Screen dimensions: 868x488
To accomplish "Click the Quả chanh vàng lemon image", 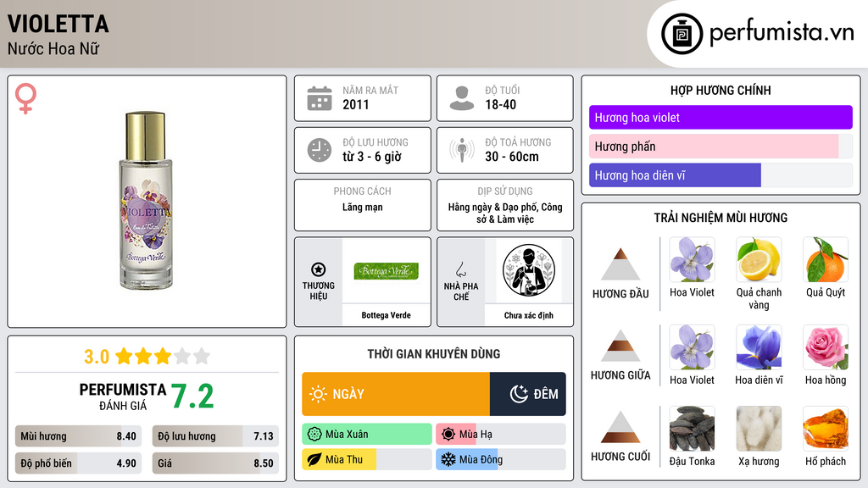I will click(759, 259).
